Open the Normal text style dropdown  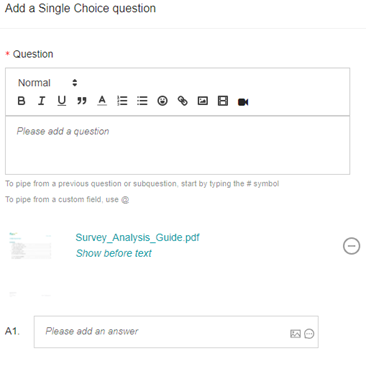tap(48, 83)
